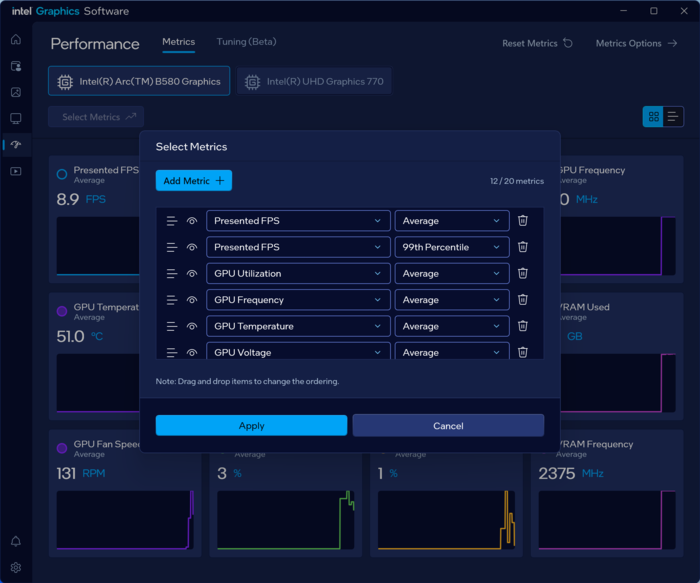Click the Reset Metrics circular arrow icon

pos(568,43)
